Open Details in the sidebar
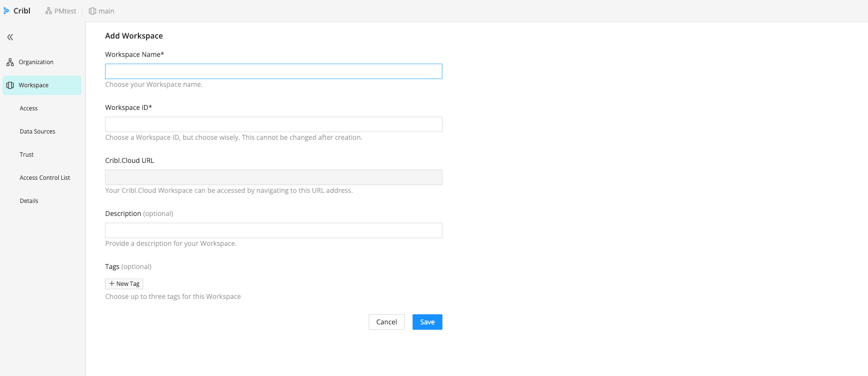 (29, 201)
